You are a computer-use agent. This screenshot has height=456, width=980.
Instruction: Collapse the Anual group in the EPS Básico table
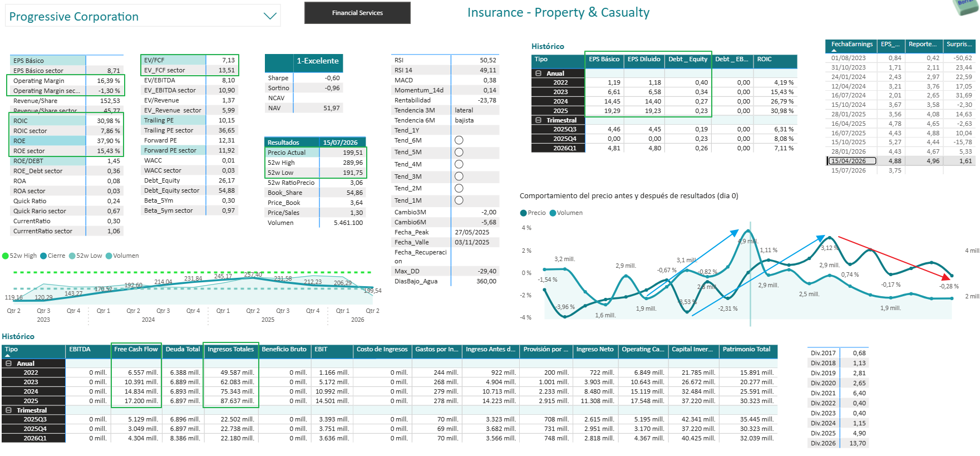point(538,73)
